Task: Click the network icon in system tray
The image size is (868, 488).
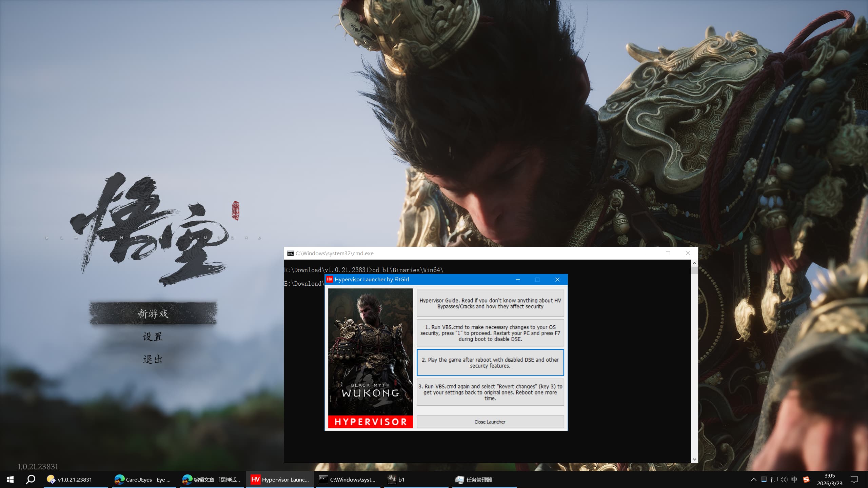Action: (774, 480)
